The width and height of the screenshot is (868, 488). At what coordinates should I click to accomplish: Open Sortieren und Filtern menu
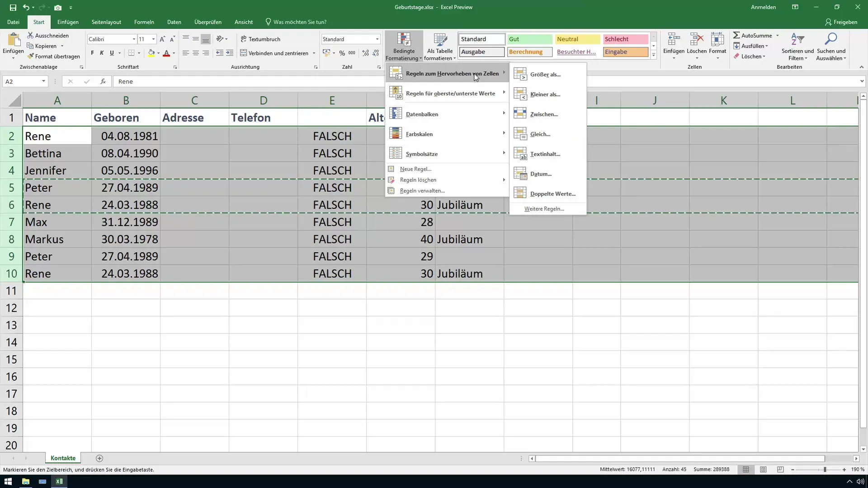coord(797,46)
